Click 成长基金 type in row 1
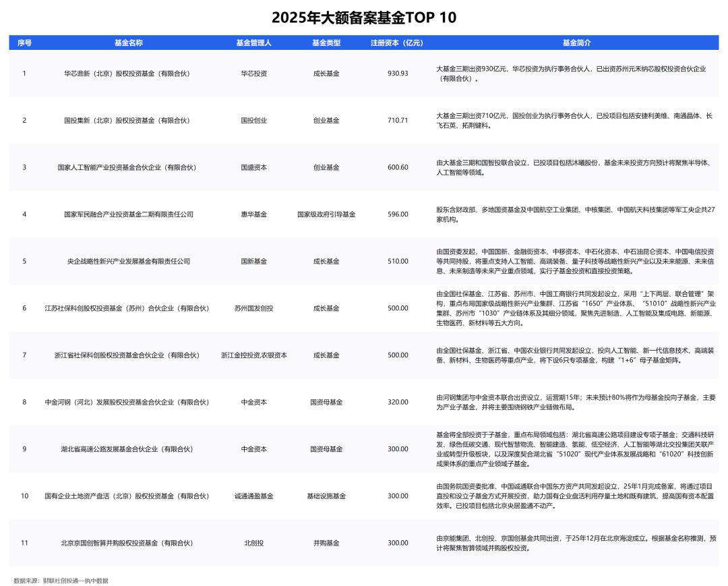 [326, 74]
